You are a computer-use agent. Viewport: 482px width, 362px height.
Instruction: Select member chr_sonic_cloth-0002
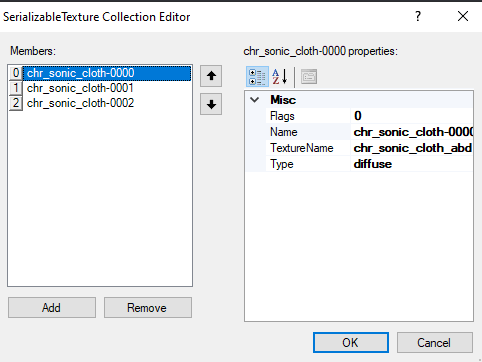click(107, 103)
